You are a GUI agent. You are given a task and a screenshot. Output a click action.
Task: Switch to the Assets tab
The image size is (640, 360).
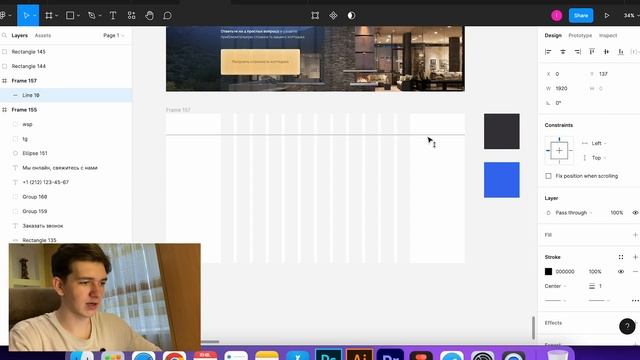pyautogui.click(x=43, y=36)
